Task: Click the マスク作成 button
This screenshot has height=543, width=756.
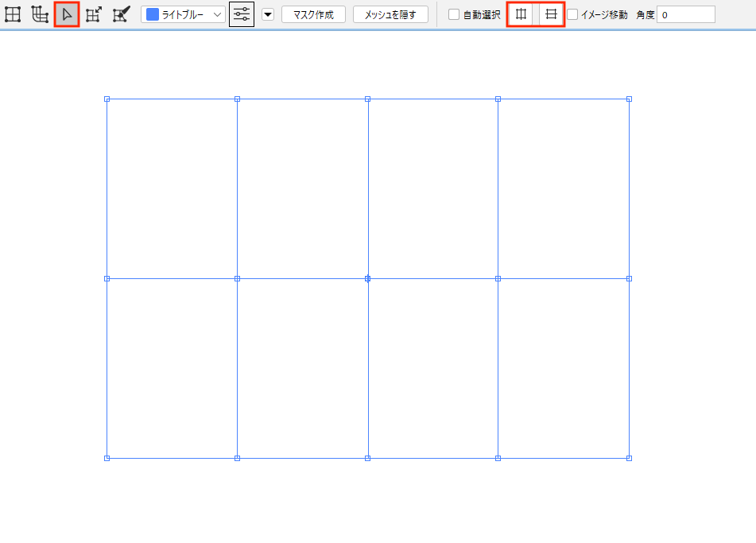Action: pos(313,14)
